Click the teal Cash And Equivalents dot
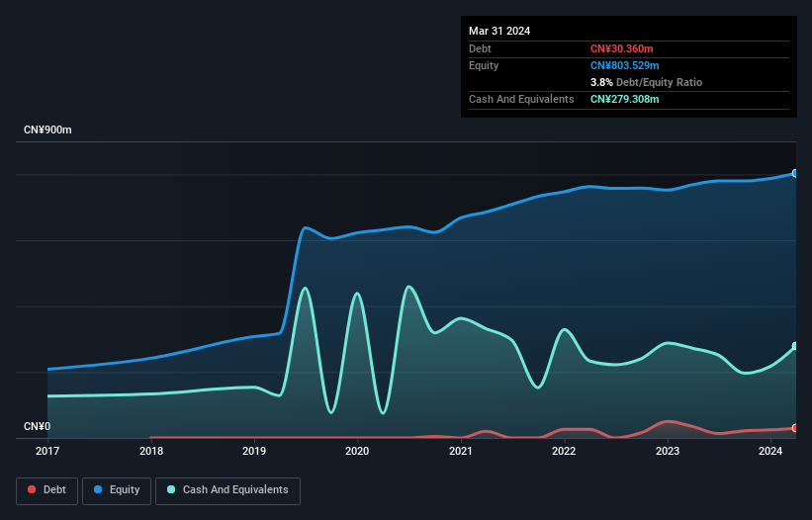 point(171,489)
